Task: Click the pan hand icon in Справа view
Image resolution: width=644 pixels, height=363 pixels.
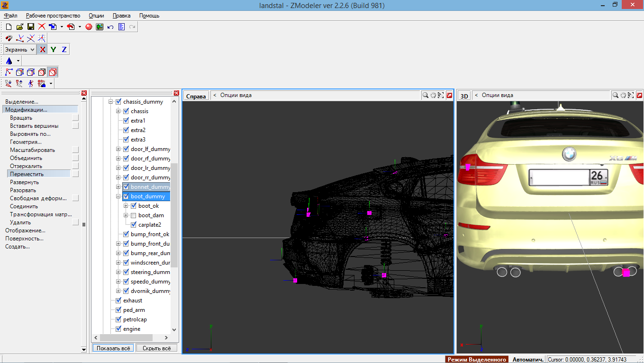Action: pos(433,95)
